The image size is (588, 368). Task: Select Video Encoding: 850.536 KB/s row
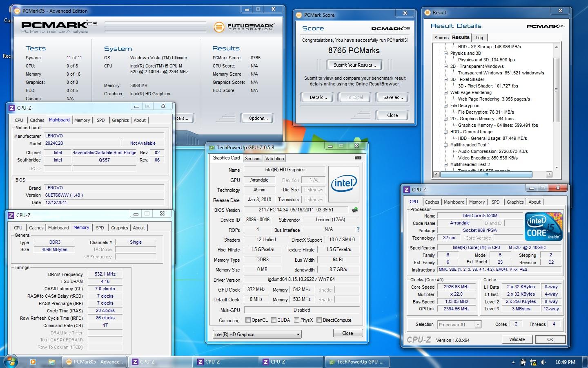[x=488, y=158]
